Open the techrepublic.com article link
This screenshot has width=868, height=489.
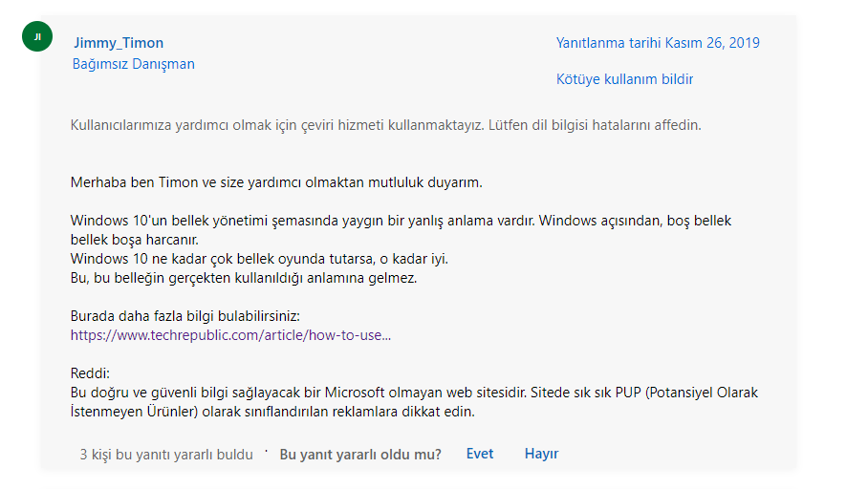(230, 335)
